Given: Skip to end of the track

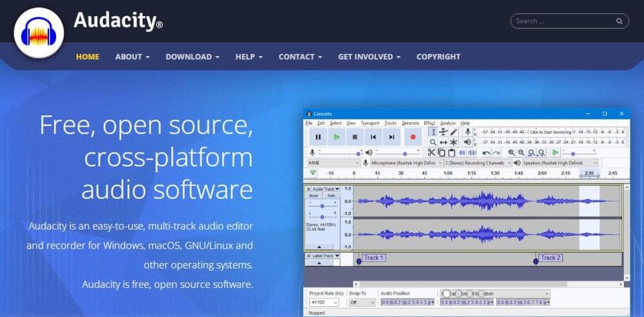Looking at the screenshot, I should (392, 137).
